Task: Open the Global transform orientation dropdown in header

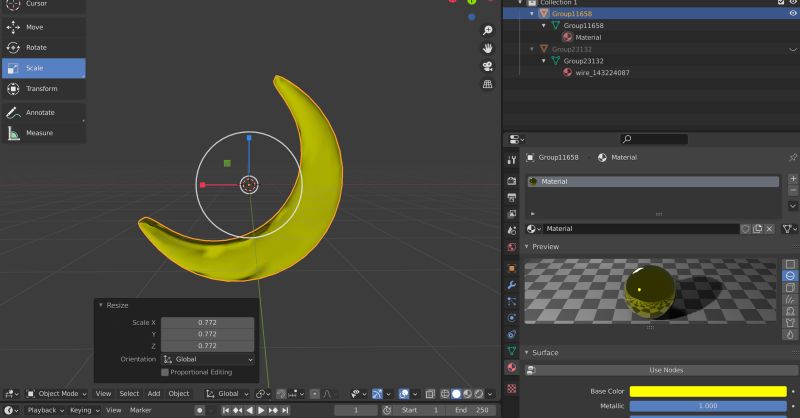Action: (227, 394)
